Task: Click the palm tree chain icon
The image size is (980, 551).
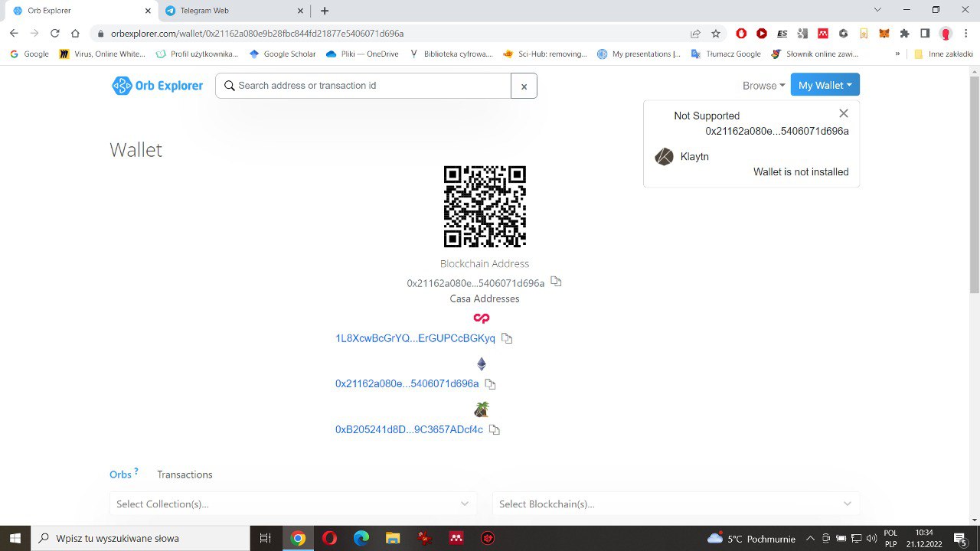Action: tap(482, 409)
